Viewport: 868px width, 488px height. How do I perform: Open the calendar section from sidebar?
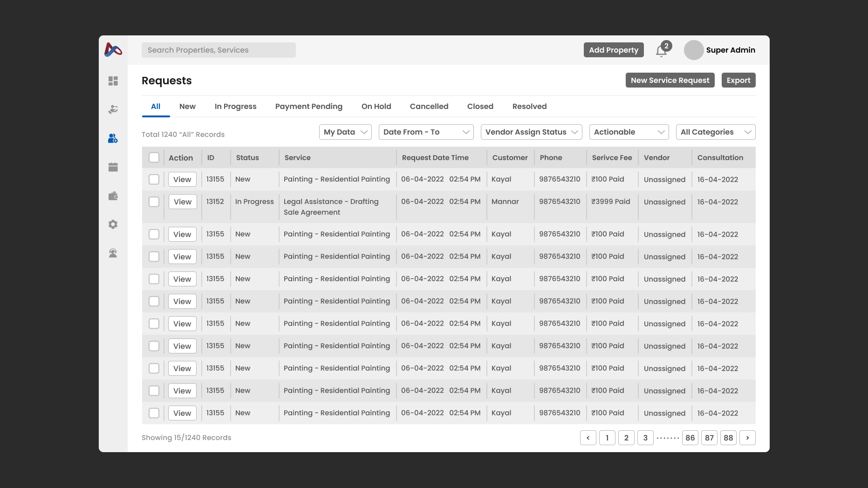113,167
